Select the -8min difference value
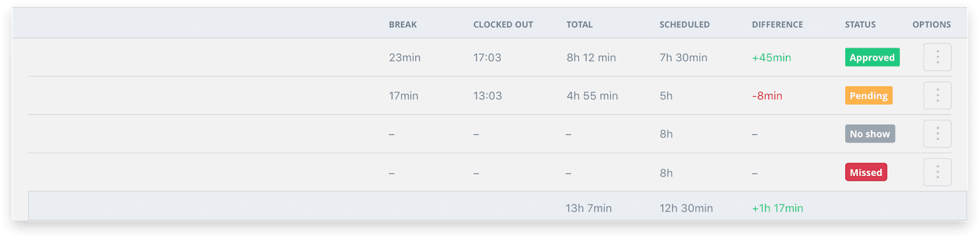 pyautogui.click(x=767, y=95)
